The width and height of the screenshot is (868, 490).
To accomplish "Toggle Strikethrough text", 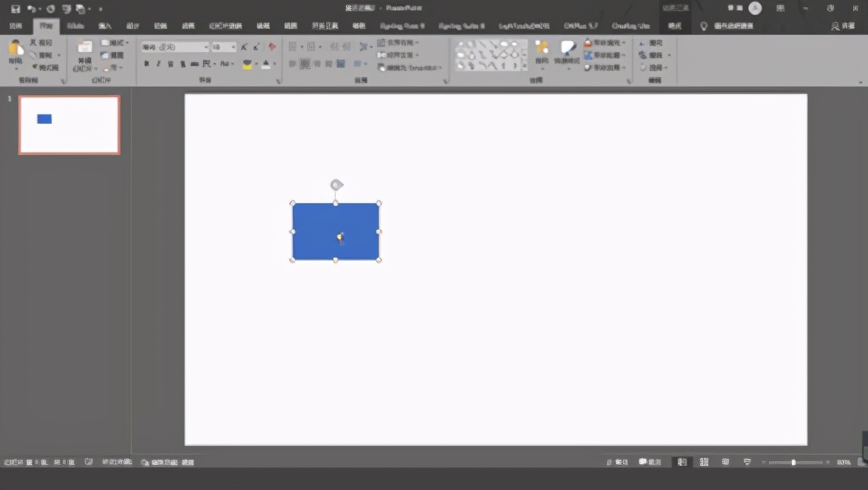I will point(194,65).
